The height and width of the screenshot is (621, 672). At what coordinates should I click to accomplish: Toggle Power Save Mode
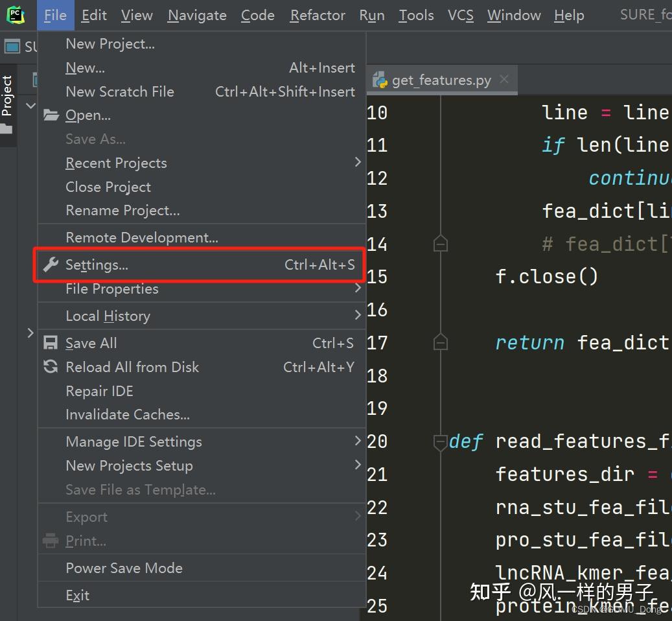click(124, 568)
